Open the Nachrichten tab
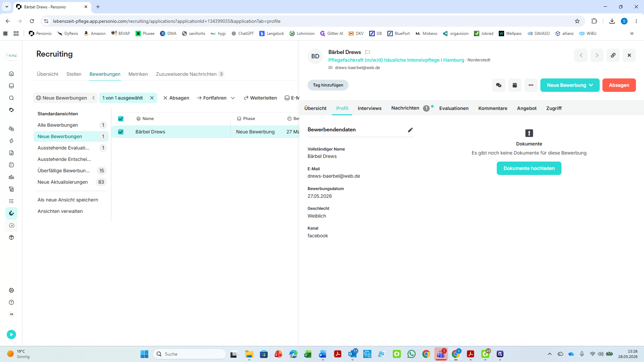 (x=405, y=108)
